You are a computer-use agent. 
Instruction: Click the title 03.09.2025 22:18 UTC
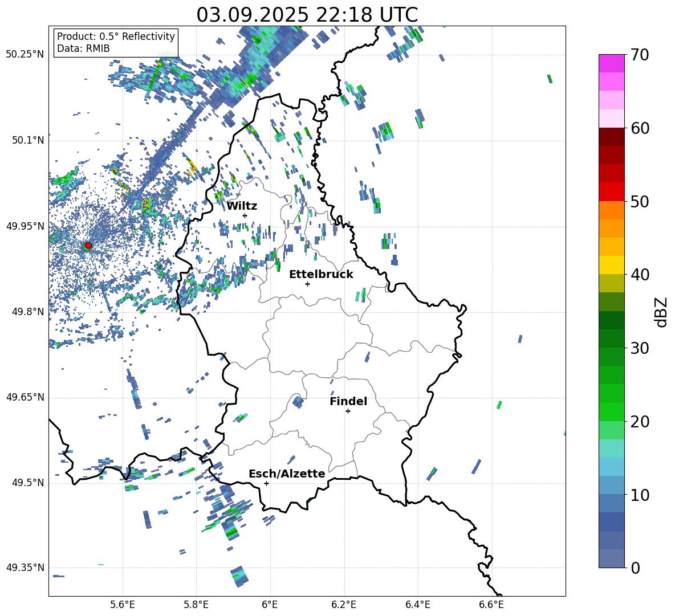point(307,15)
